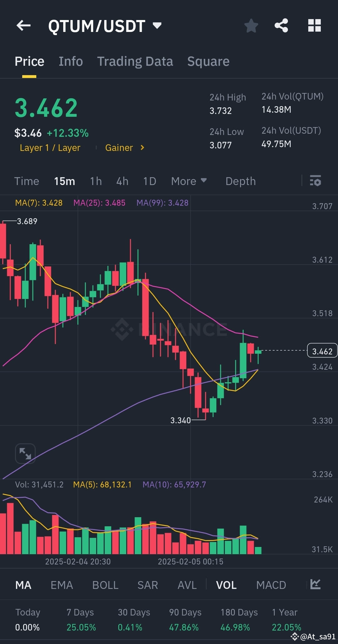Toggle the SAR indicator on

point(147,585)
